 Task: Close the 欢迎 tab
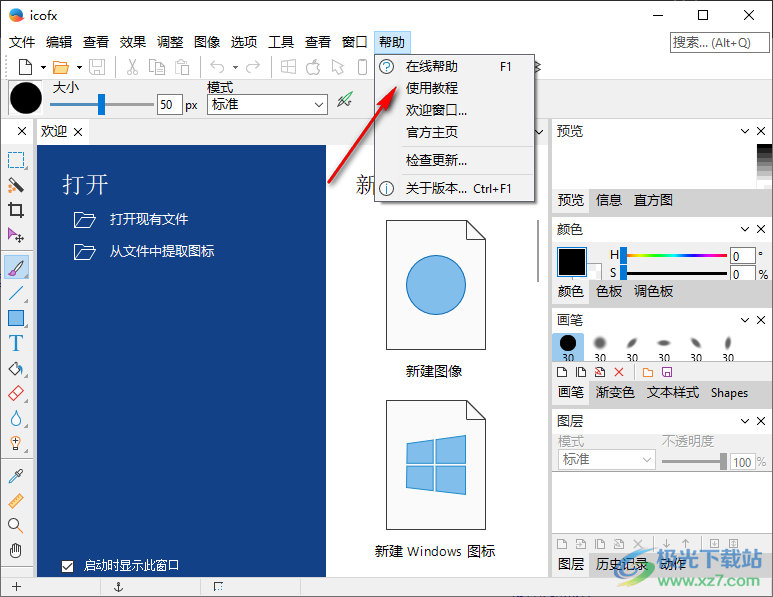click(78, 132)
